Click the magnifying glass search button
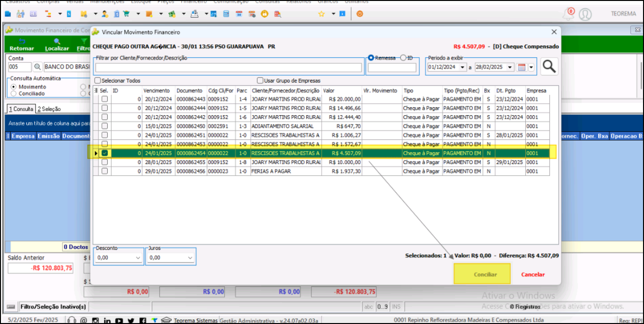The width and height of the screenshot is (644, 324). pyautogui.click(x=549, y=67)
